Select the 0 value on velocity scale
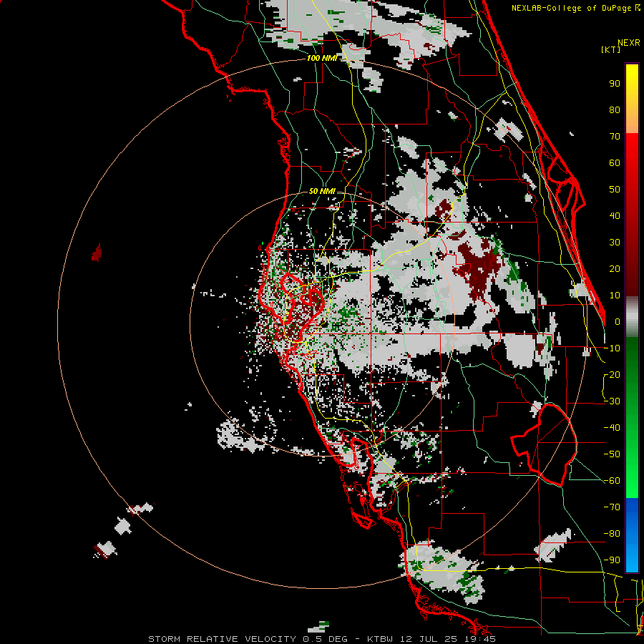Screen dimensions: 644x644 pyautogui.click(x=618, y=322)
